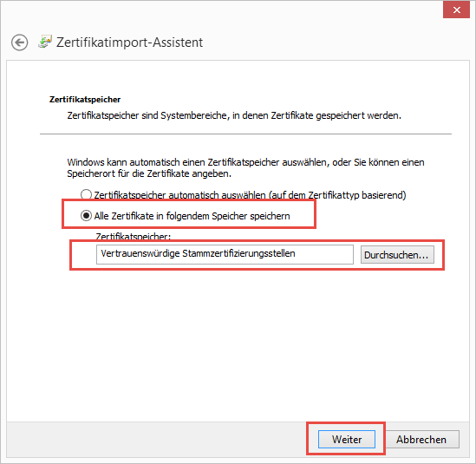The image size is (476, 464).
Task: Click the 'Zertifikatspeicher:' field label
Action: click(x=133, y=236)
